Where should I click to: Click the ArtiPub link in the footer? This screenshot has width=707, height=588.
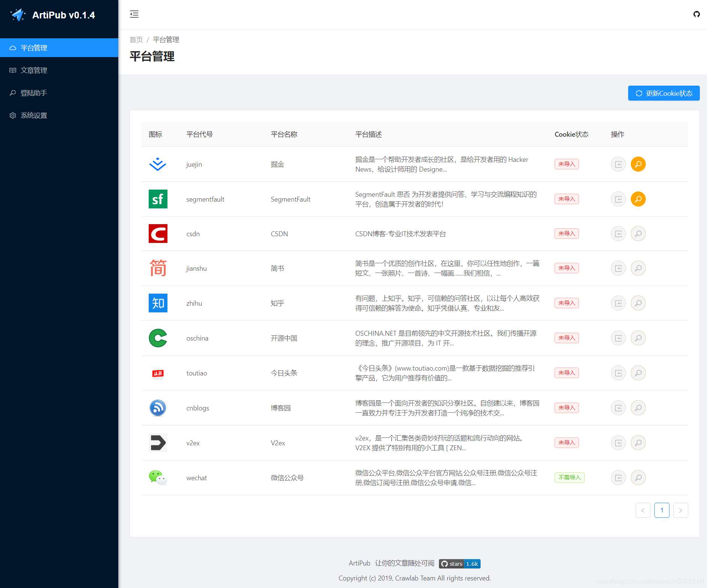pos(359,563)
